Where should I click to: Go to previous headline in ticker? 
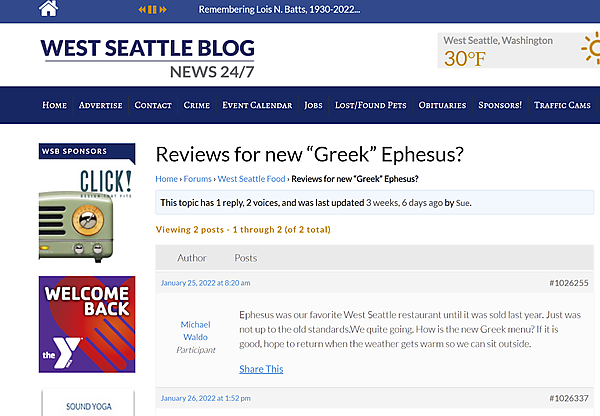coord(141,10)
